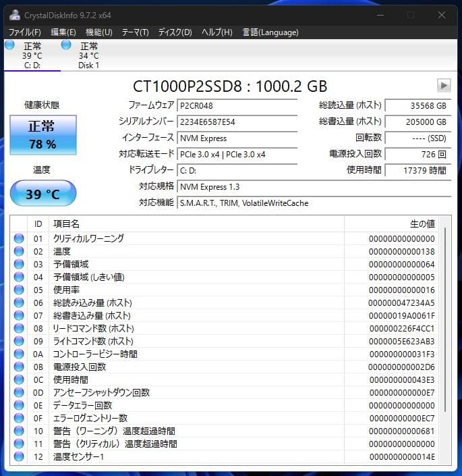Click raw value 000000000014E
This screenshot has width=462, height=476.
coord(402,457)
